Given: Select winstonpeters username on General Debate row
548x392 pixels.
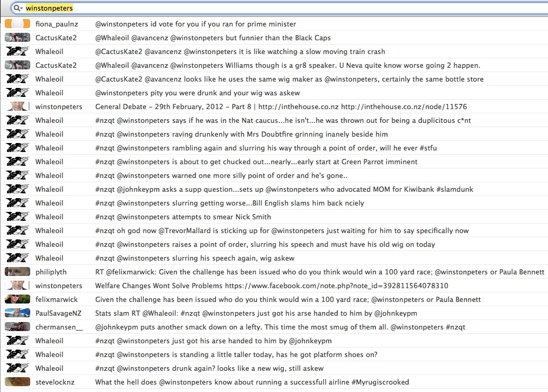Looking at the screenshot, I should tap(59, 106).
